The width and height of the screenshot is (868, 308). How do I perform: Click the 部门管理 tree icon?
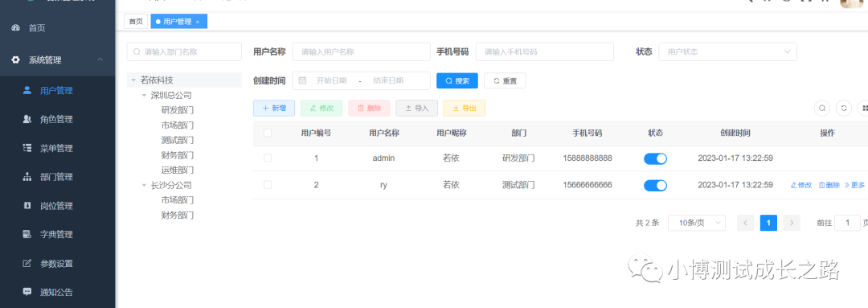point(27,177)
